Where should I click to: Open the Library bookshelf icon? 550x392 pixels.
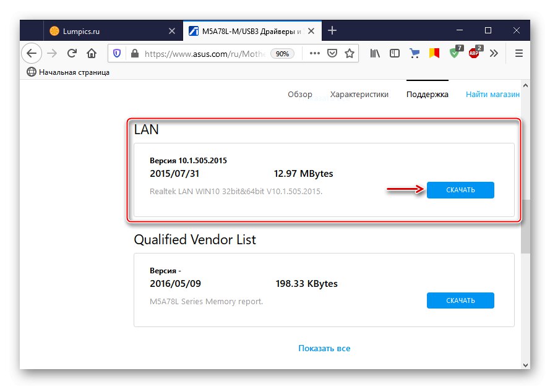pyautogui.click(x=375, y=53)
